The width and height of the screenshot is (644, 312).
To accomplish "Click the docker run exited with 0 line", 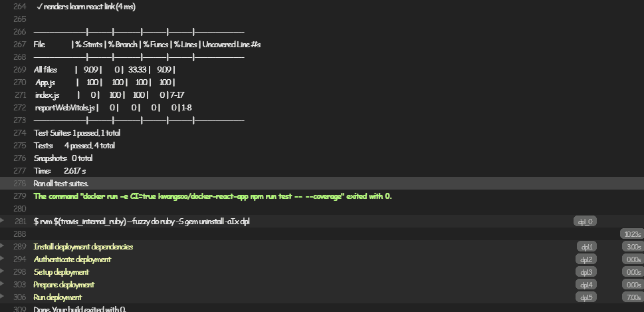I will click(x=213, y=196).
